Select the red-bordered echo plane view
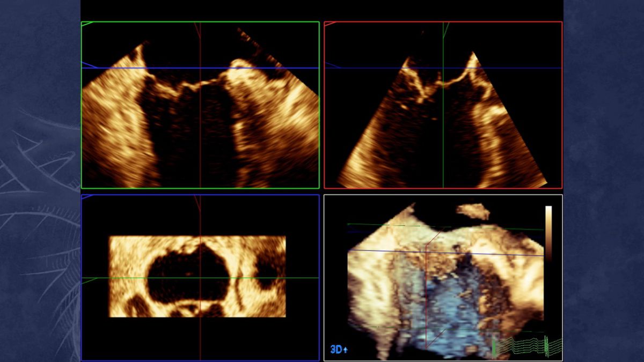Viewport: 644px width, 362px height. tap(443, 105)
